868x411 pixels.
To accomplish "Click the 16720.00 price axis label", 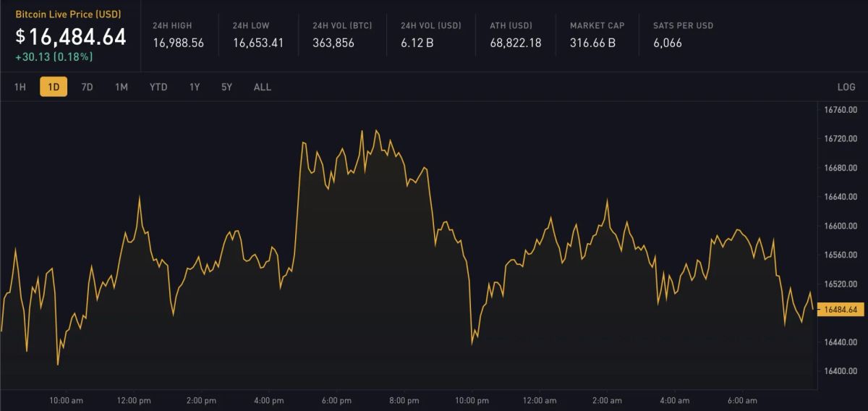I will pyautogui.click(x=841, y=139).
